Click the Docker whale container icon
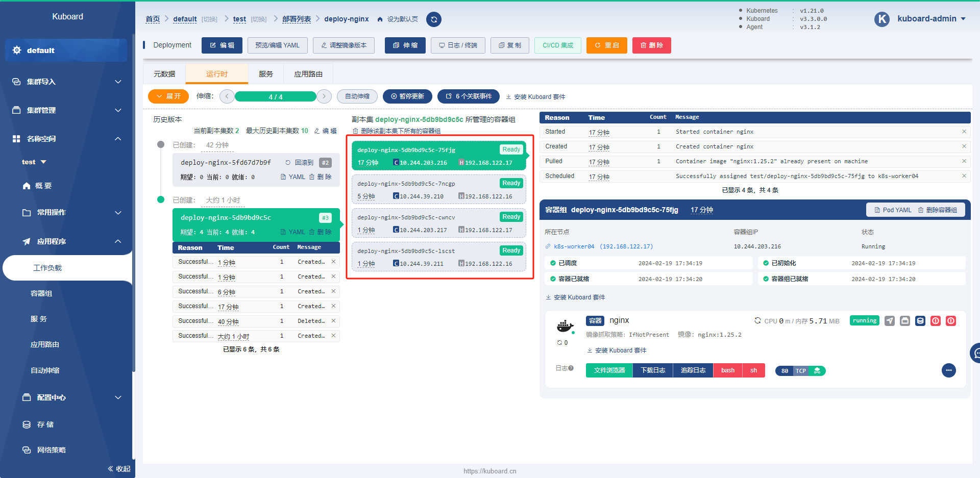 pos(565,325)
